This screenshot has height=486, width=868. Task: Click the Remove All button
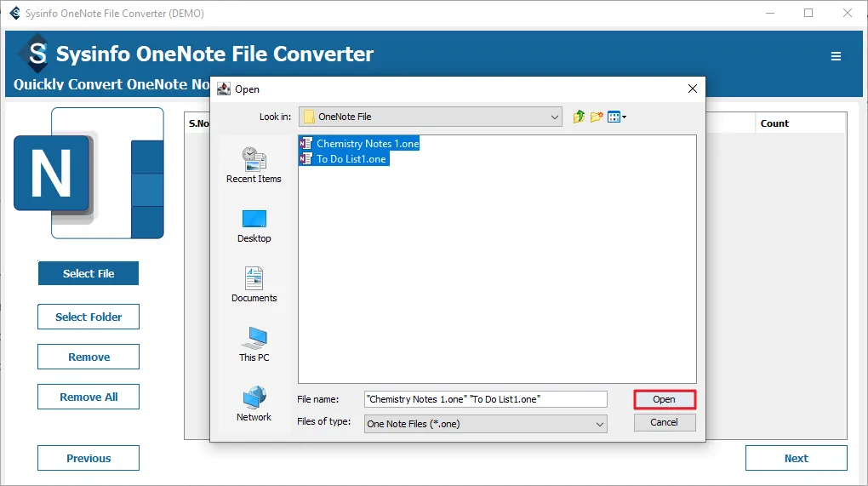point(89,397)
